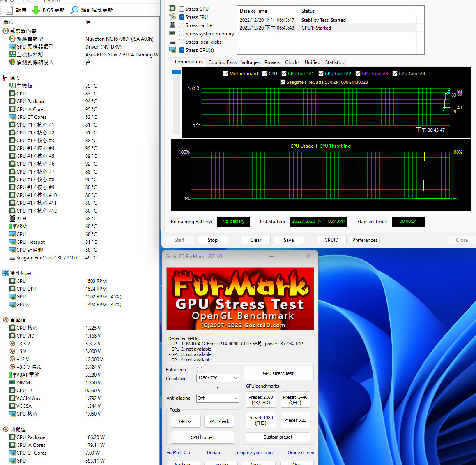This screenshot has height=465, width=476.
Task: Click the driver update magnifier icon
Action: click(74, 10)
